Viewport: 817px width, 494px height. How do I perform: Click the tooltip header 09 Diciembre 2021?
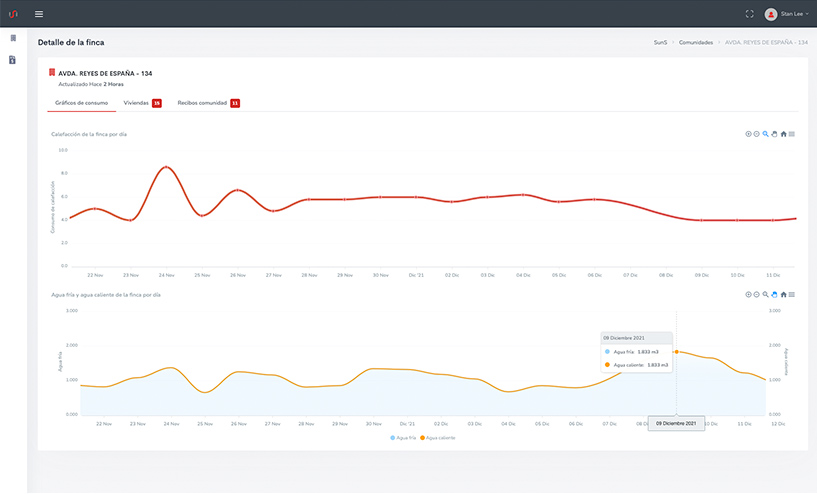[x=636, y=338]
